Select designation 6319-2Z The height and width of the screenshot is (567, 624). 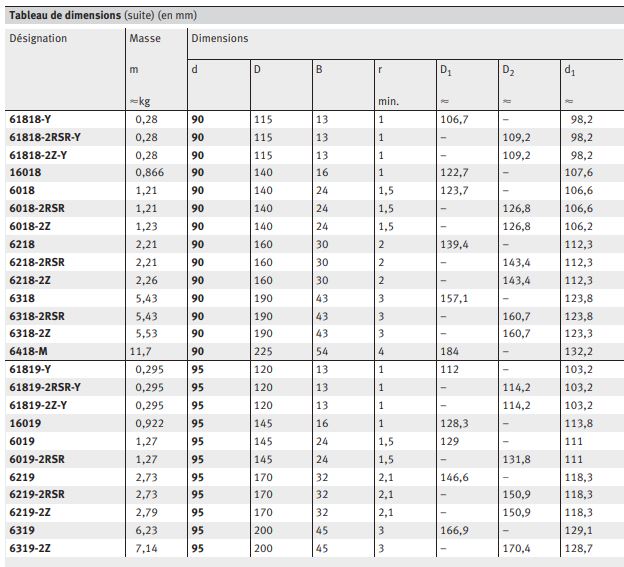coord(30,548)
